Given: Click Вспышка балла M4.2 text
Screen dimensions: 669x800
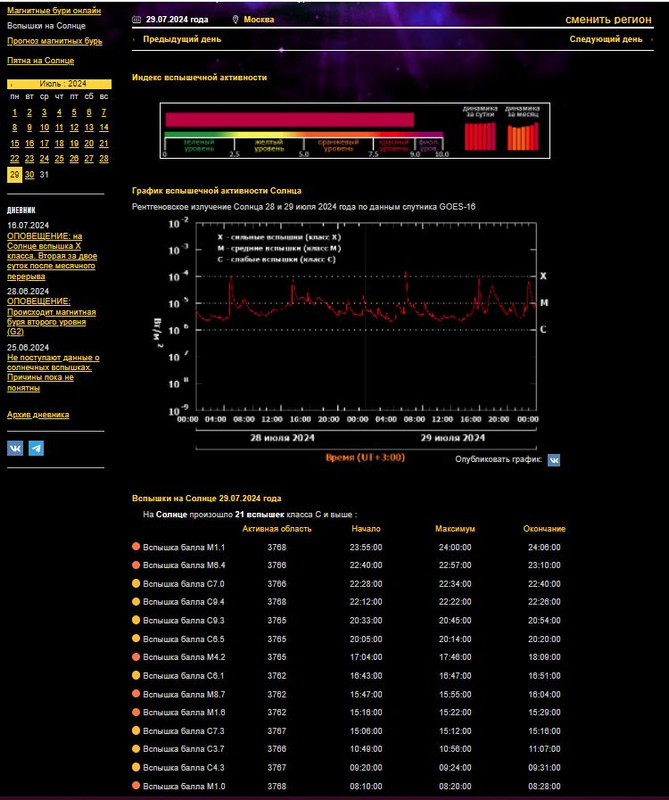Looking at the screenshot, I should [x=184, y=657].
